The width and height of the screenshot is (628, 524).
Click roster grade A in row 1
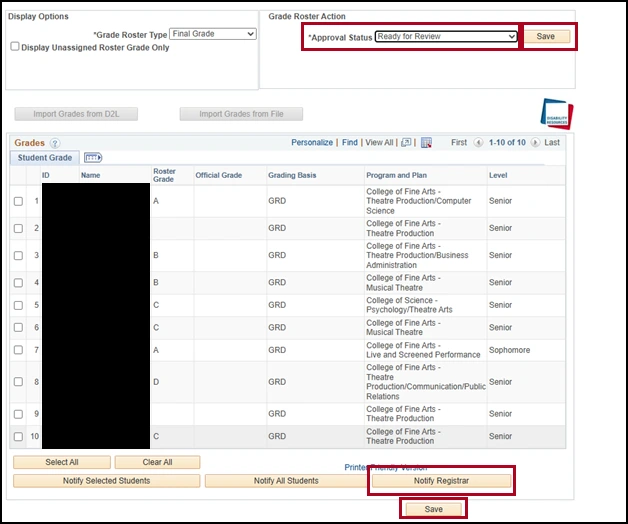156,201
